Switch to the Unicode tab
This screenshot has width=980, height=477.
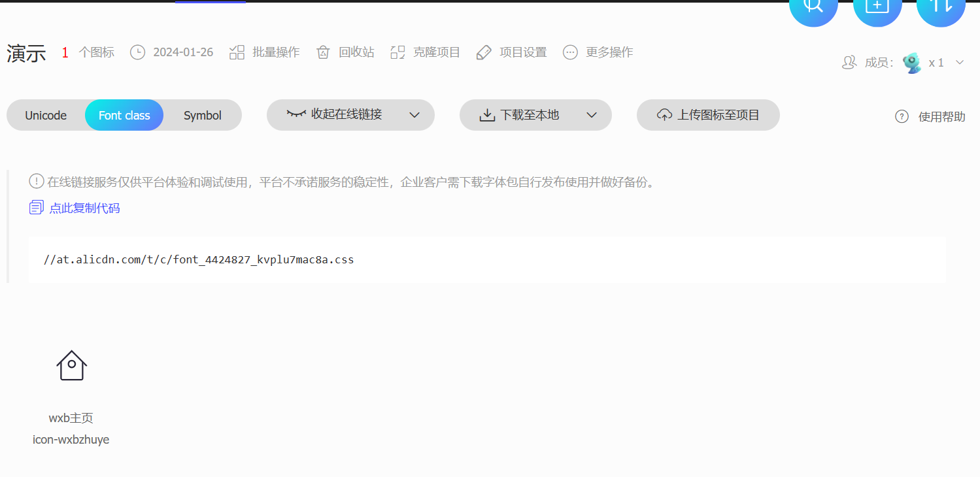coord(45,115)
